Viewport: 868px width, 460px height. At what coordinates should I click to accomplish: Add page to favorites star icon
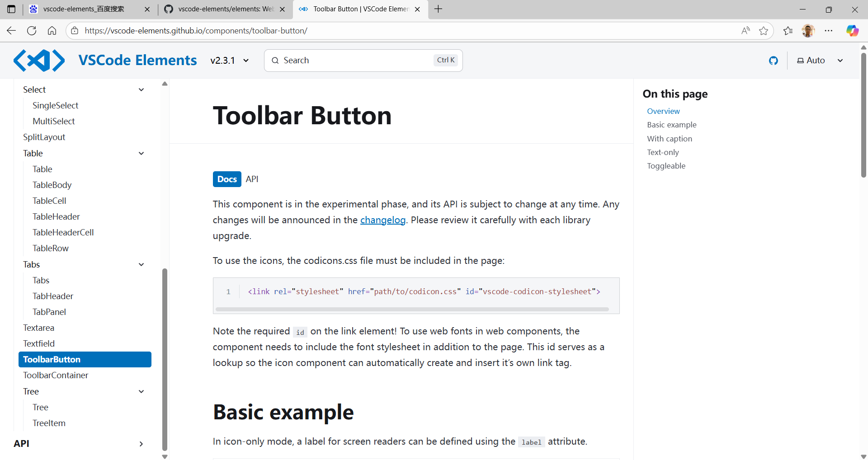pos(764,31)
